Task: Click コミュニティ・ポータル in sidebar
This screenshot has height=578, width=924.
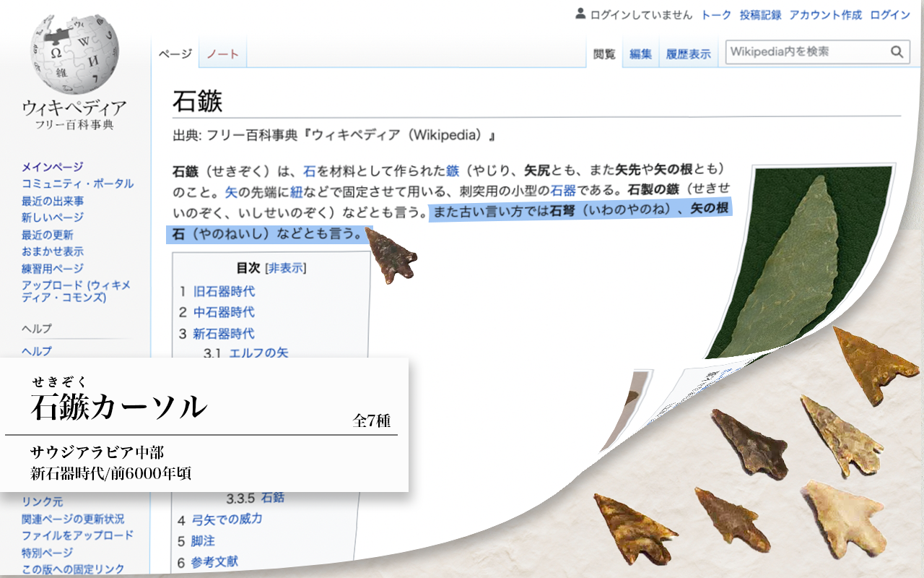Action: pos(77,184)
